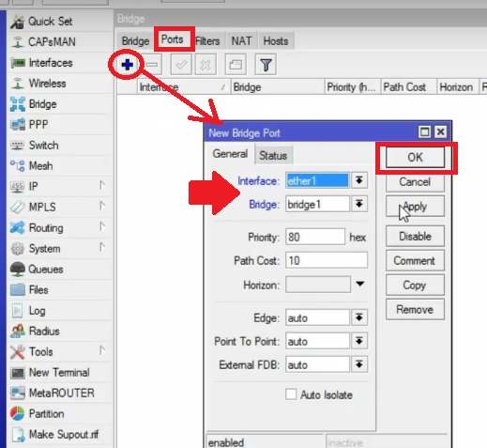Viewport: 487px width, 448px height.
Task: Open Interfaces in sidebar
Action: point(59,63)
